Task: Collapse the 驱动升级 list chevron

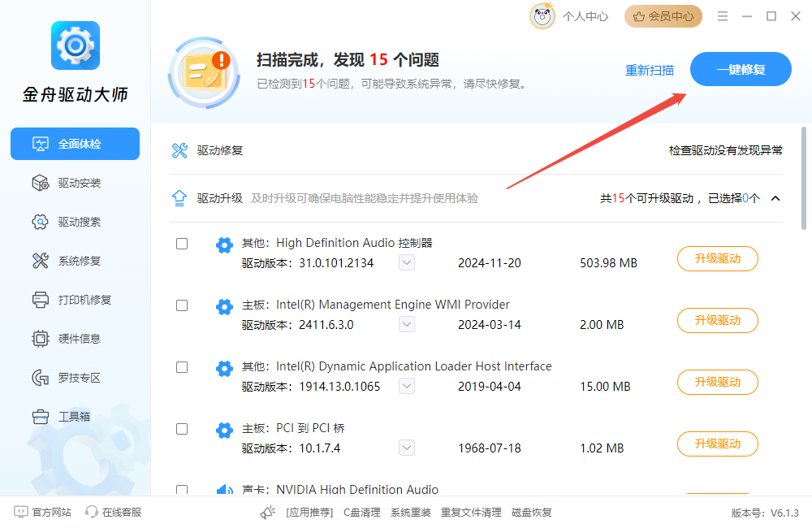Action: click(775, 198)
